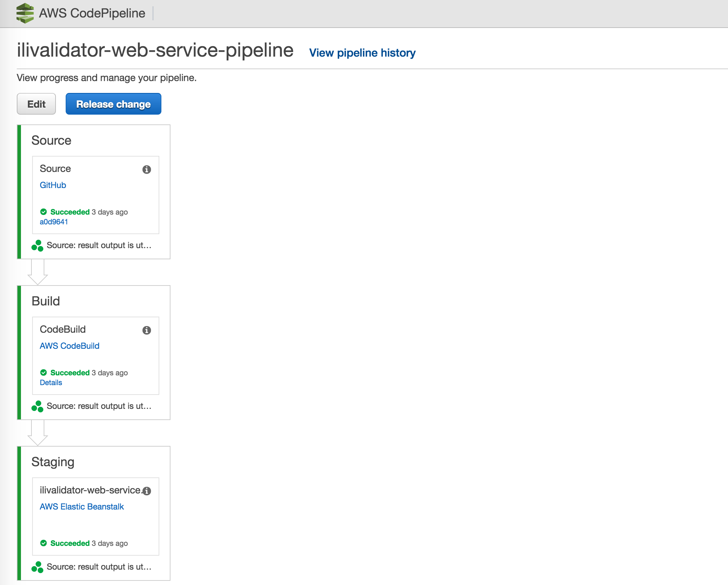728x585 pixels.
Task: Click 'Succeeded 3 days ago' in CodeBuild action
Action: click(89, 373)
